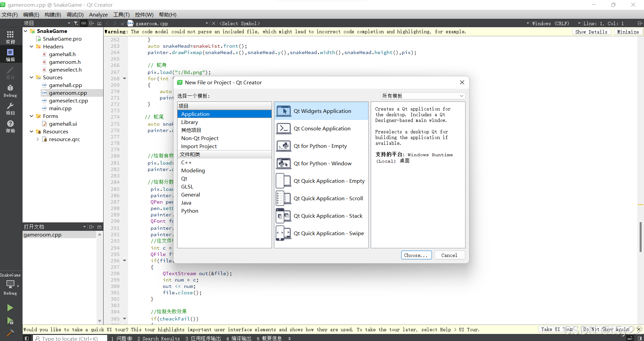Open the Issues (问题) output pane
Screen dimensions: 644x341
pyautogui.click(x=122, y=338)
